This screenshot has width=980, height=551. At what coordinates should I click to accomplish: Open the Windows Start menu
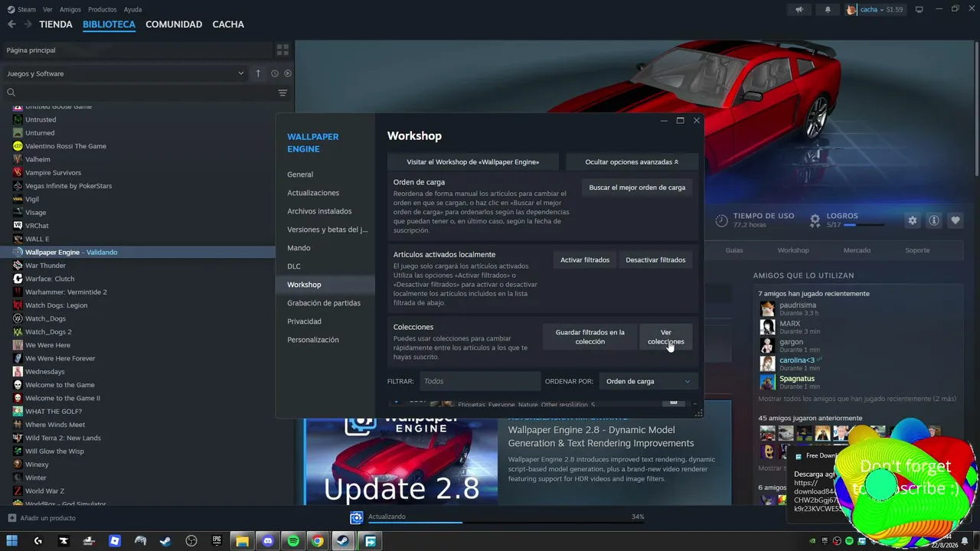(x=12, y=541)
